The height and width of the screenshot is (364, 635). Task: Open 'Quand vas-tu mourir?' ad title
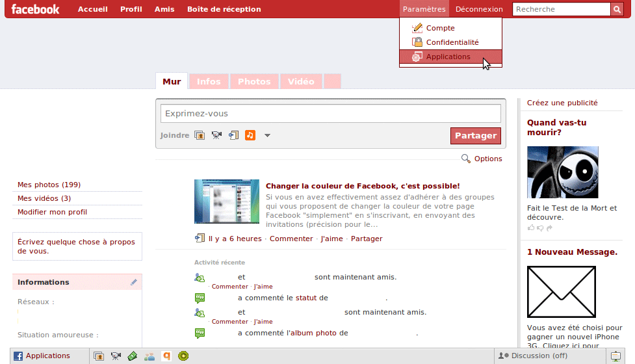[557, 127]
